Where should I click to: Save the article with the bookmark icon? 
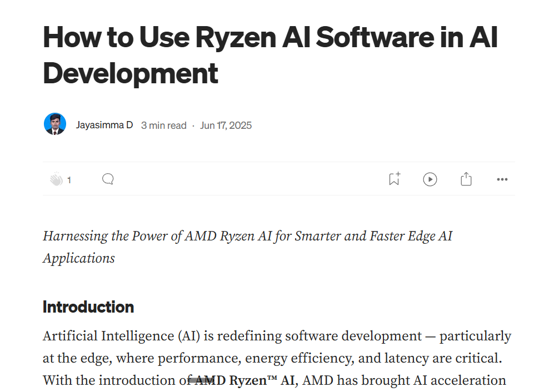[394, 179]
